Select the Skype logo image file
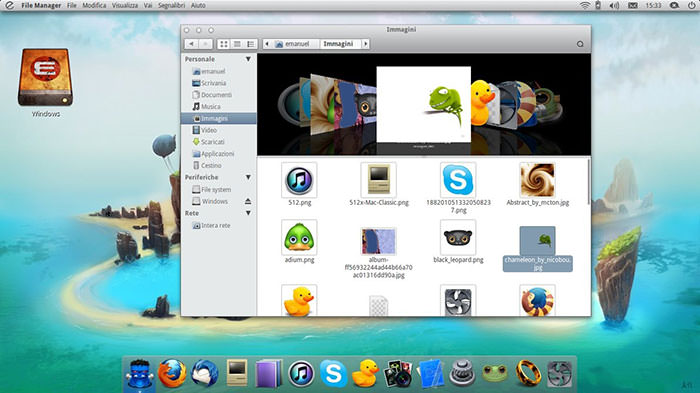Image resolution: width=700 pixels, height=393 pixels. [x=458, y=188]
